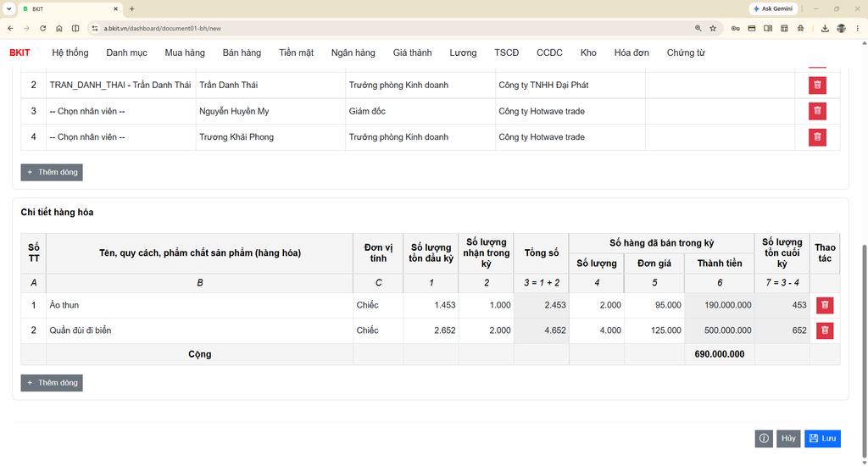Open a new browser tab
The image size is (868, 466).
click(x=131, y=8)
